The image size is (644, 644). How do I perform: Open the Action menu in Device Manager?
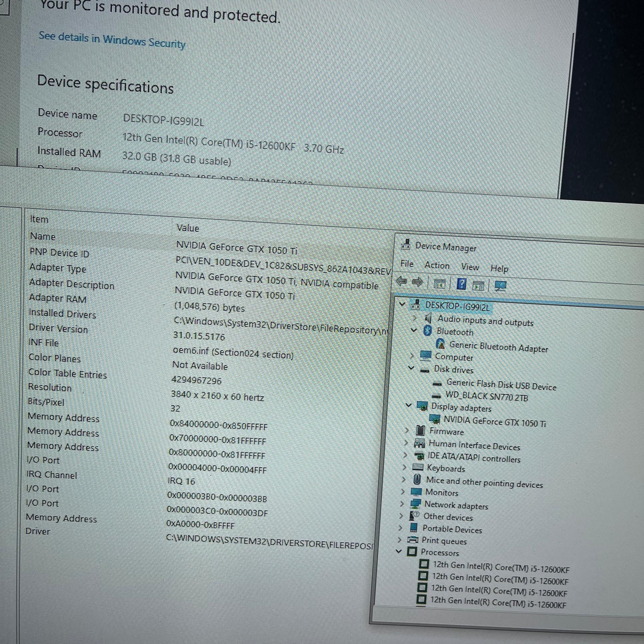(x=437, y=265)
